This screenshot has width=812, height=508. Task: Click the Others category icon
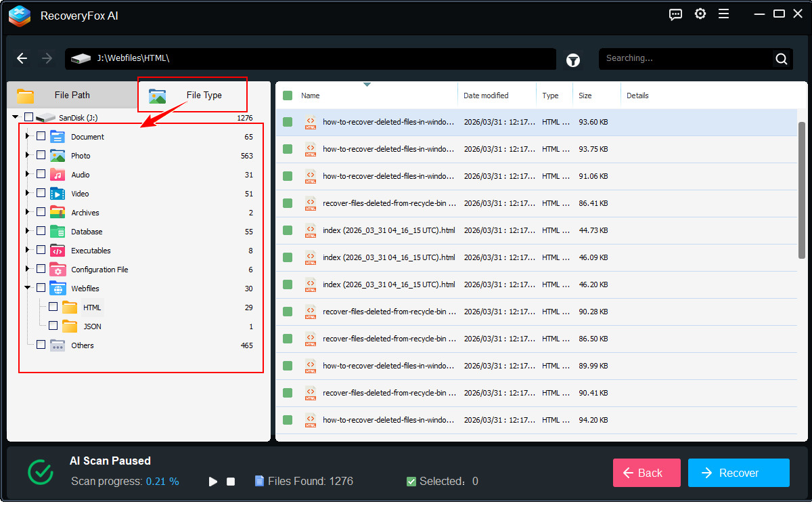click(58, 345)
